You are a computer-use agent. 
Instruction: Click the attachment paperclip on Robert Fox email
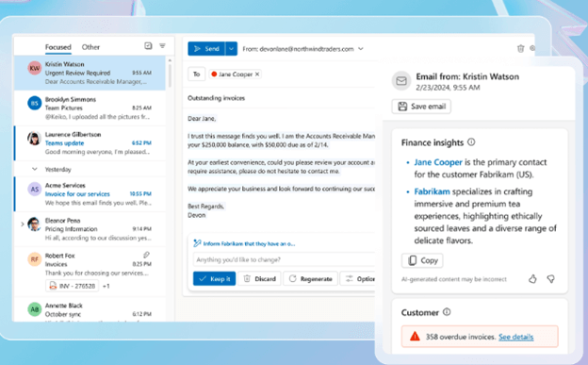(146, 255)
